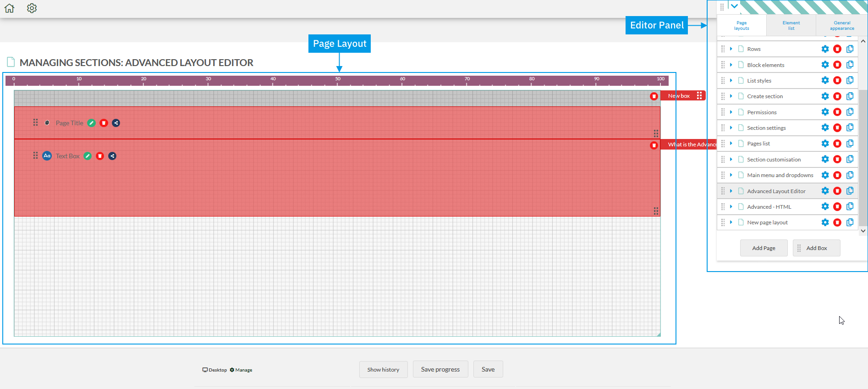The height and width of the screenshot is (389, 868).
Task: Expand the Pages list tree item
Action: pos(731,144)
